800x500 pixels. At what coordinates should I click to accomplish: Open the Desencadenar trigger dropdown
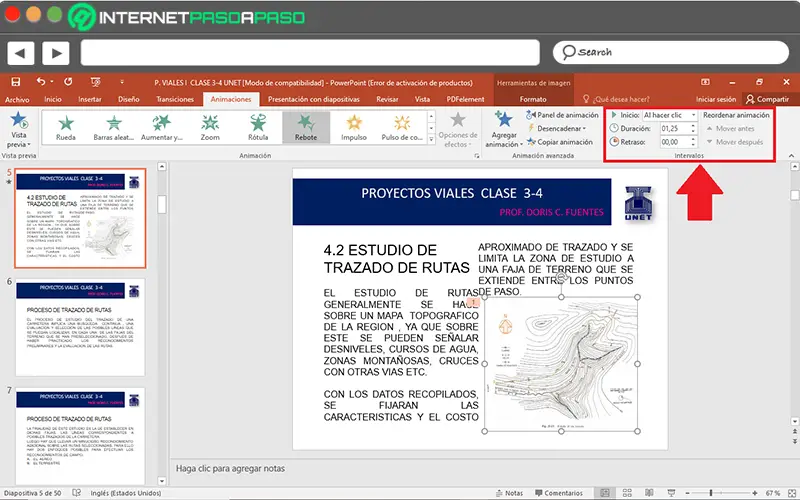coord(557,129)
